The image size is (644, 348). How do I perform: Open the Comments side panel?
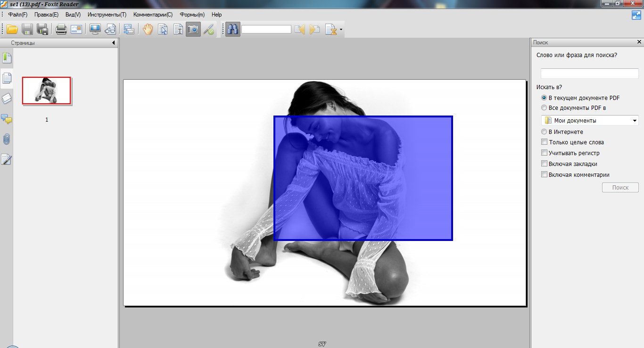(7, 119)
